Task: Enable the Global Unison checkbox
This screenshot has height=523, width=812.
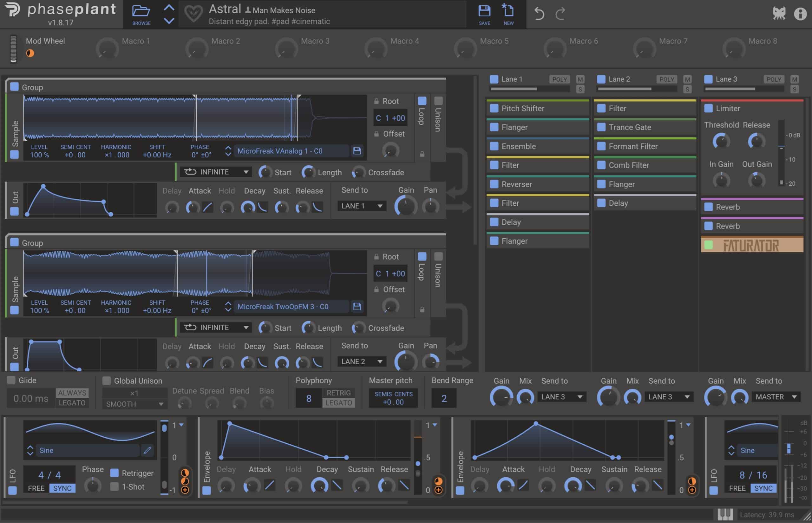Action: 107,381
